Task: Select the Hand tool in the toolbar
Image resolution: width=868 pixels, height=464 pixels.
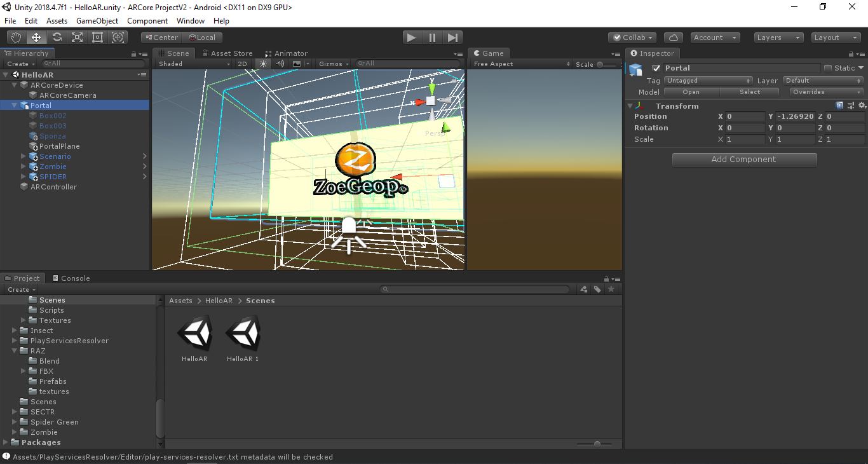Action: [x=16, y=38]
